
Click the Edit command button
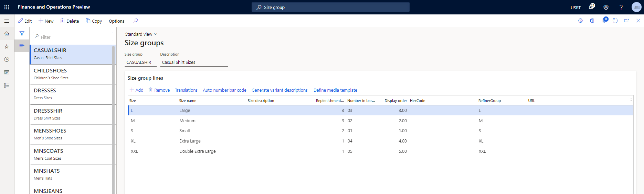pos(25,21)
